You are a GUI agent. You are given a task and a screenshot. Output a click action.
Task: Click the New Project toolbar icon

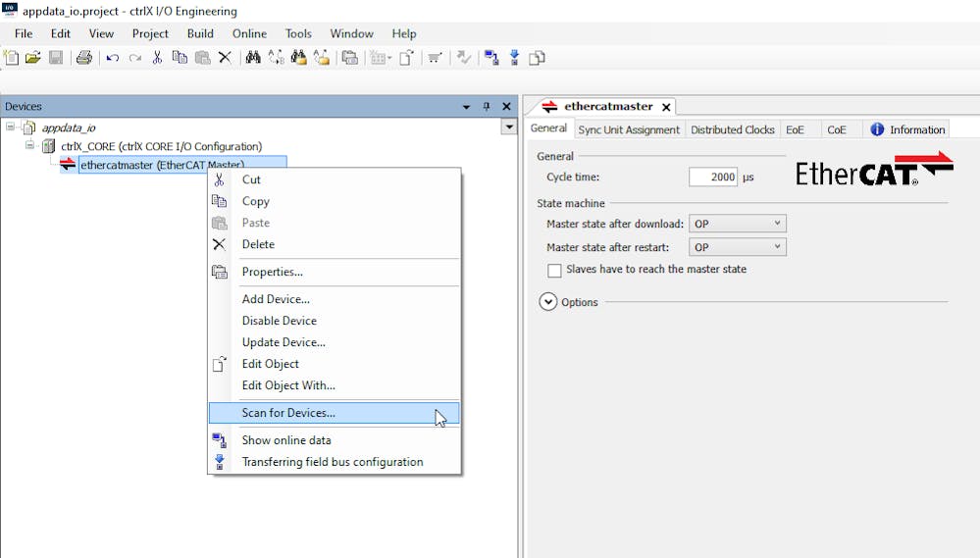(x=11, y=58)
